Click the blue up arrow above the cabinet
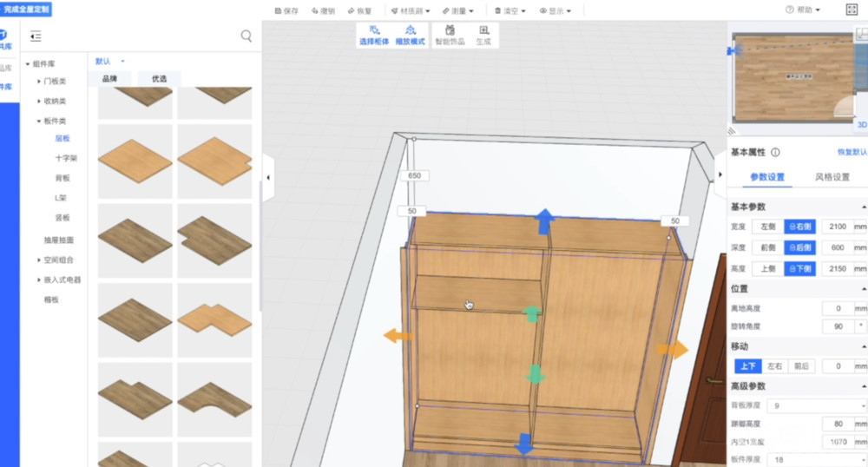The height and width of the screenshot is (467, 868). click(x=544, y=220)
